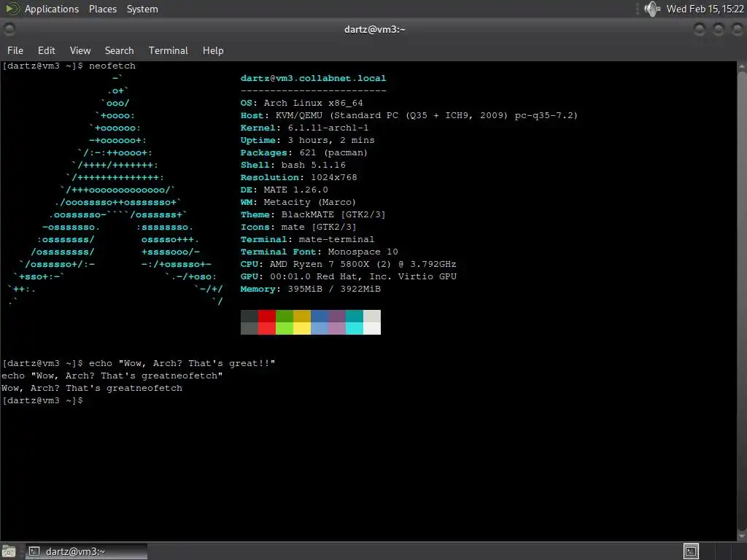747x560 pixels.
Task: Click the last empty [dartz@vm3 ~]$ prompt
Action: coord(42,400)
